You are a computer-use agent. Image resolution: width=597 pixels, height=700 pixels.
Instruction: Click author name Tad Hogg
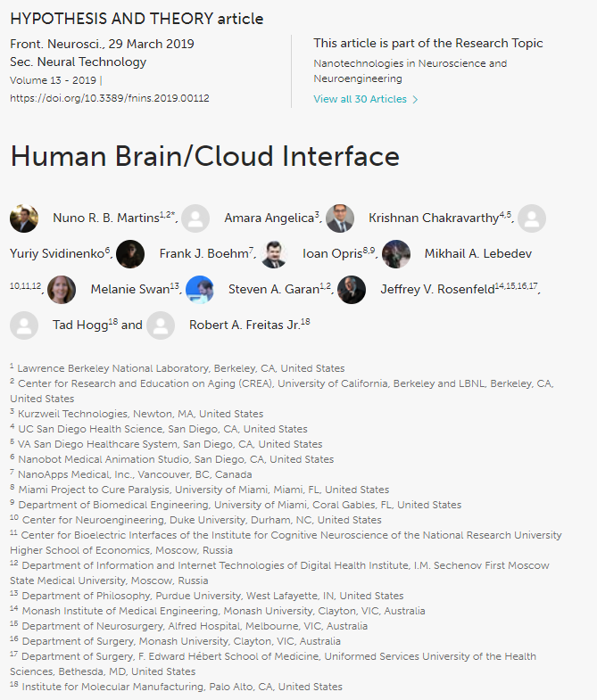pyautogui.click(x=80, y=325)
